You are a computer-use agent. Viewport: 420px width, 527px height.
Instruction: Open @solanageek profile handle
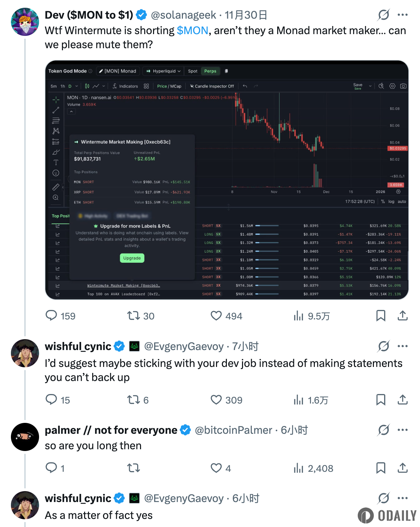point(183,15)
